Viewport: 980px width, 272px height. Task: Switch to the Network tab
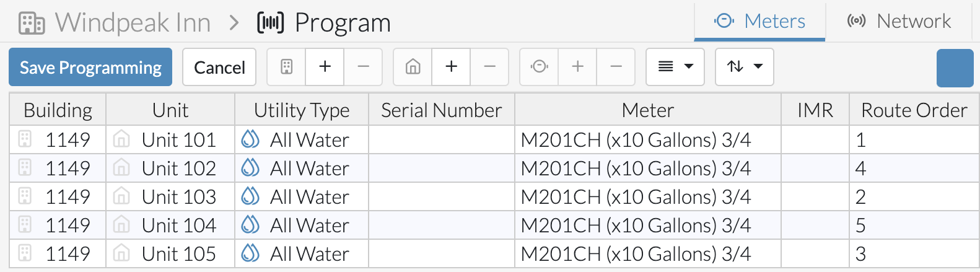(899, 22)
